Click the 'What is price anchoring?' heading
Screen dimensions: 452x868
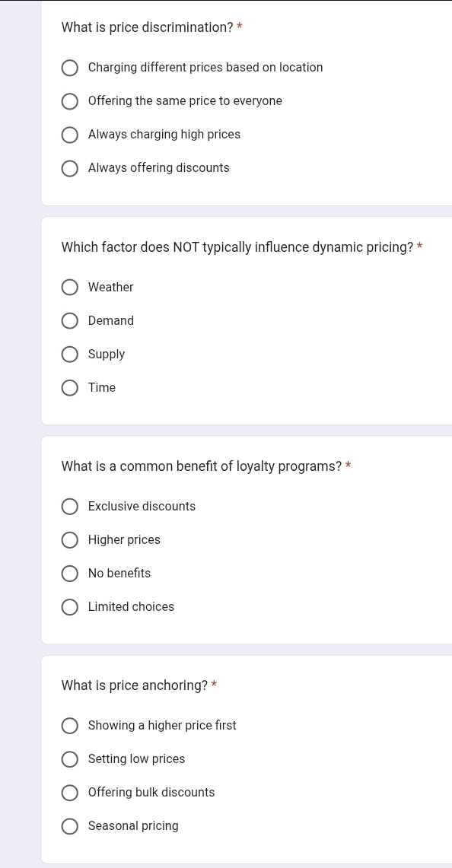coord(135,685)
